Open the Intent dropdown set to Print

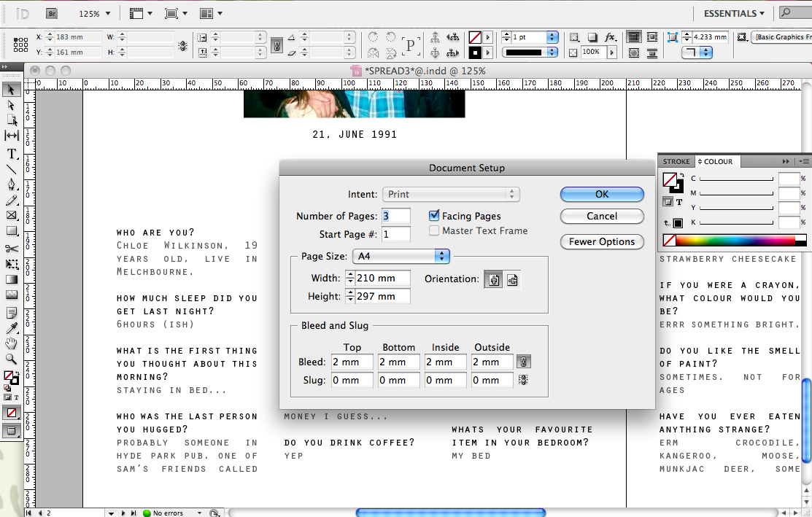[x=450, y=193]
